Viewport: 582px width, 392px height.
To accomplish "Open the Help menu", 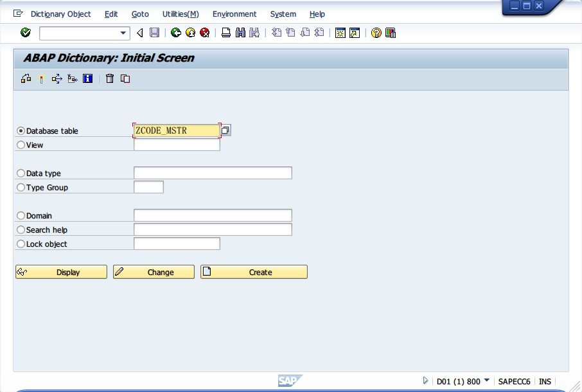I will tap(317, 14).
